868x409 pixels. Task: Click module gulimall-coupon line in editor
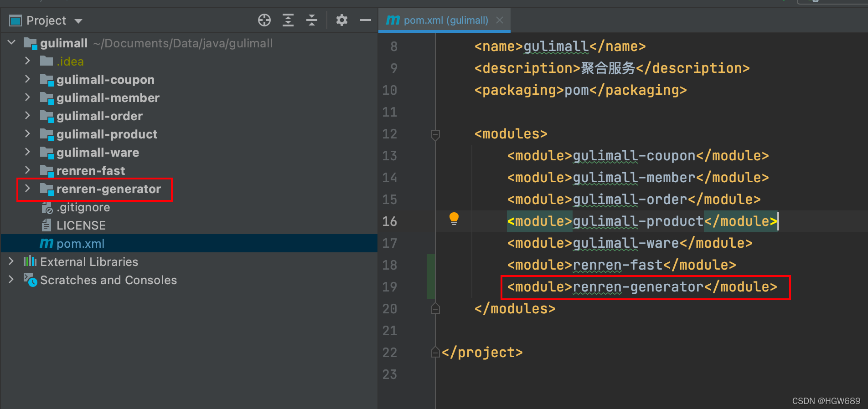638,156
